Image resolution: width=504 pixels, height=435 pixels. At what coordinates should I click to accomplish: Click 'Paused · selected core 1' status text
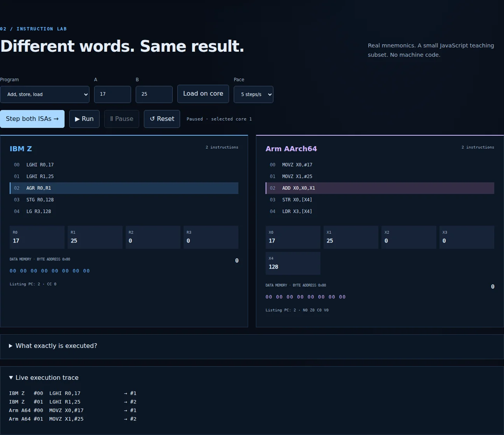[x=219, y=119]
